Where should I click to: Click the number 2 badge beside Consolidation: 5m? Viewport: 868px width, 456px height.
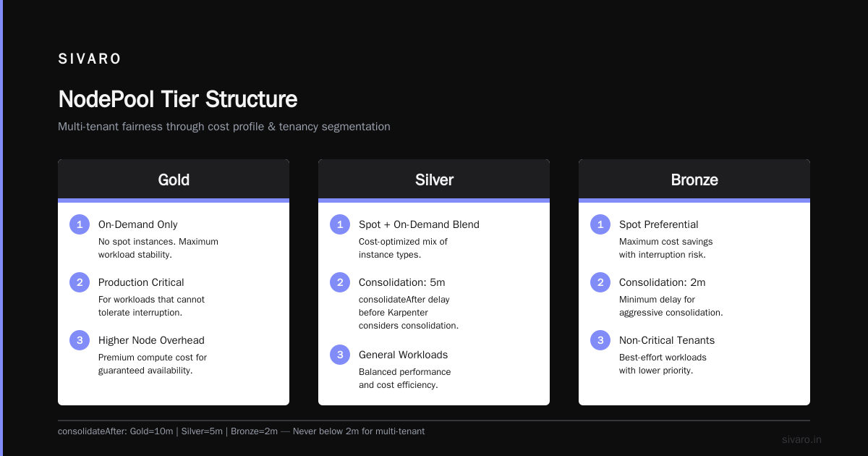[340, 282]
